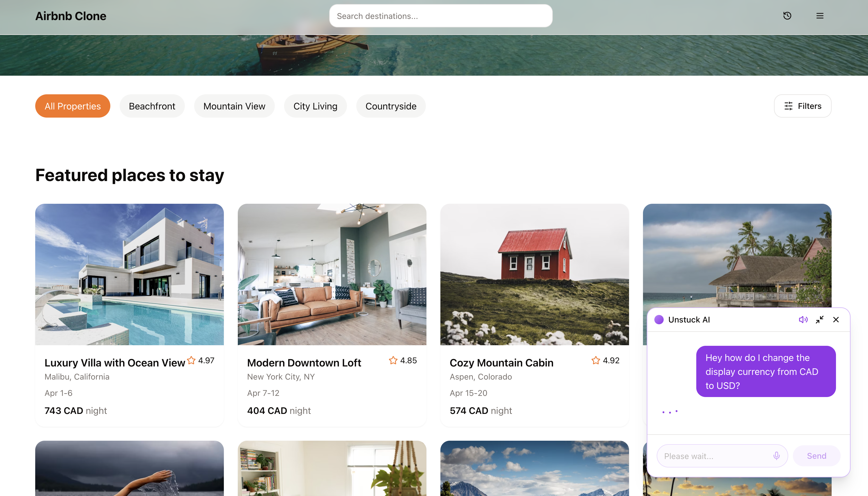868x496 pixels.
Task: Switch to Countryside listings
Action: (x=391, y=106)
